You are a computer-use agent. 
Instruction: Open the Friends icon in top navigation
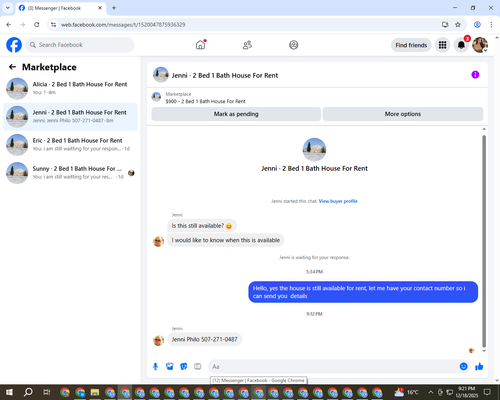[247, 45]
